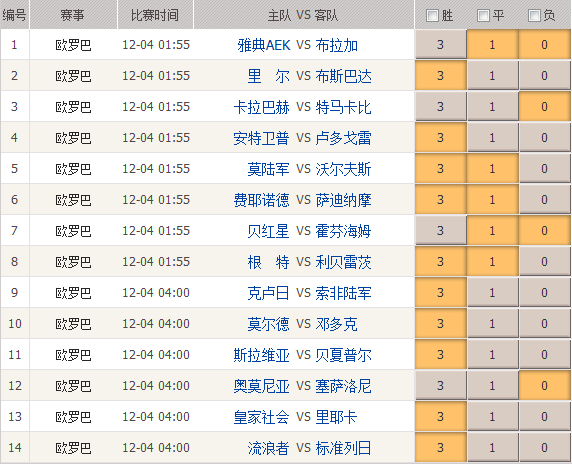Check the 平 (draw) header checkbox
This screenshot has width=572, height=464.
(483, 16)
